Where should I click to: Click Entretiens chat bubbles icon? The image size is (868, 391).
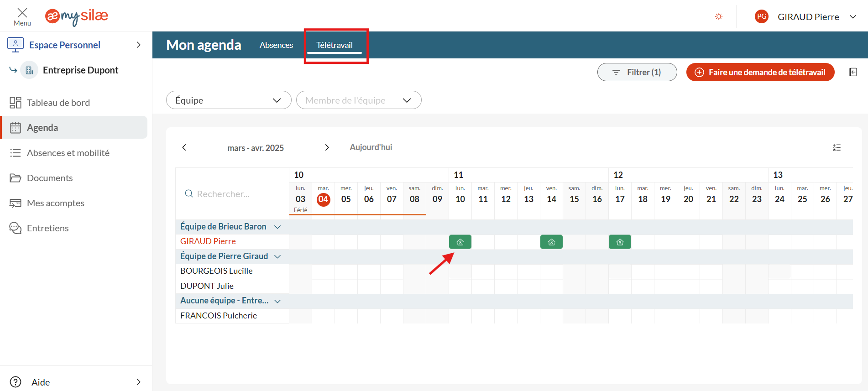pyautogui.click(x=16, y=228)
